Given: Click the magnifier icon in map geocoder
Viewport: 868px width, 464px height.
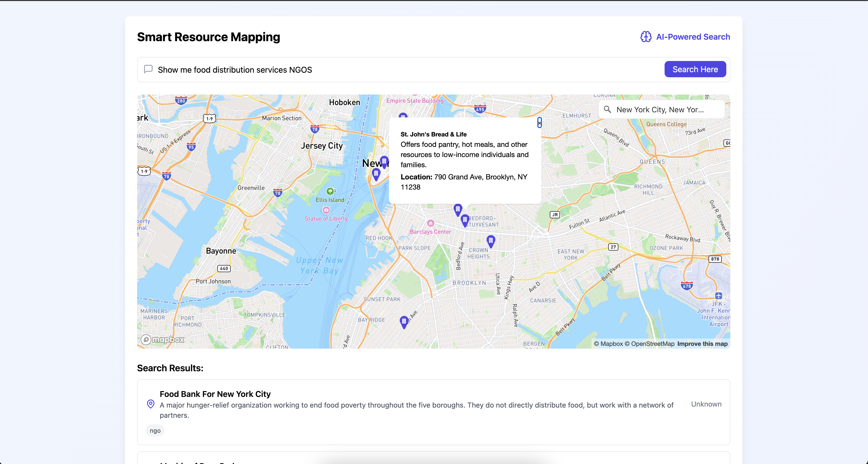Looking at the screenshot, I should [607, 109].
